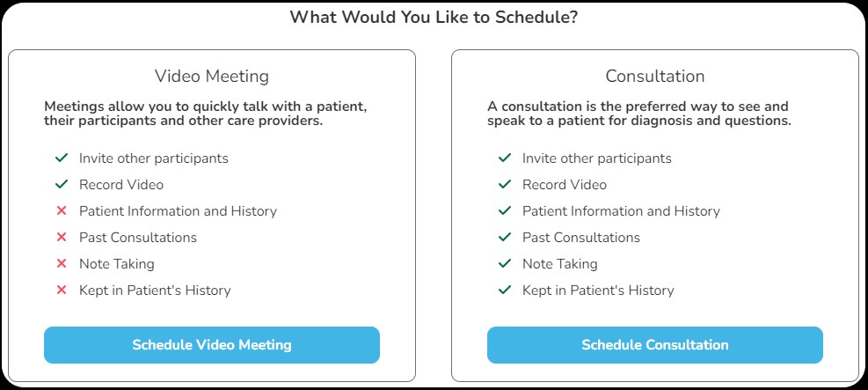Click red X beside Past Consultations

(x=62, y=238)
